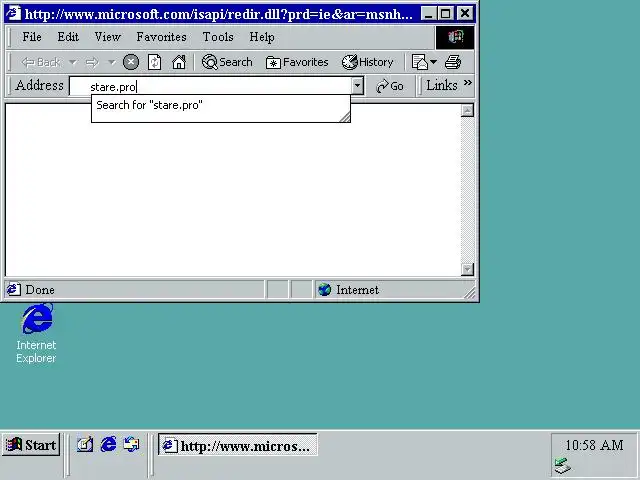640x480 pixels.
Task: Click the Internet zone globe icon
Action: (324, 289)
